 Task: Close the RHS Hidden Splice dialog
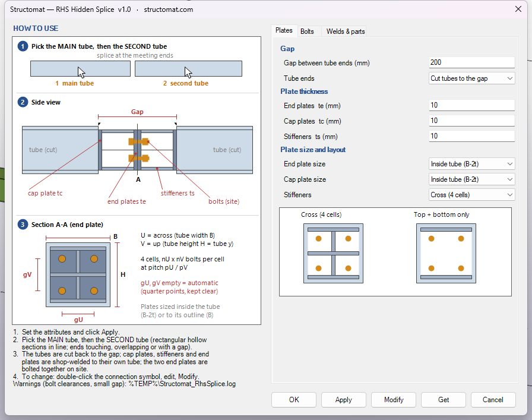(518, 9)
